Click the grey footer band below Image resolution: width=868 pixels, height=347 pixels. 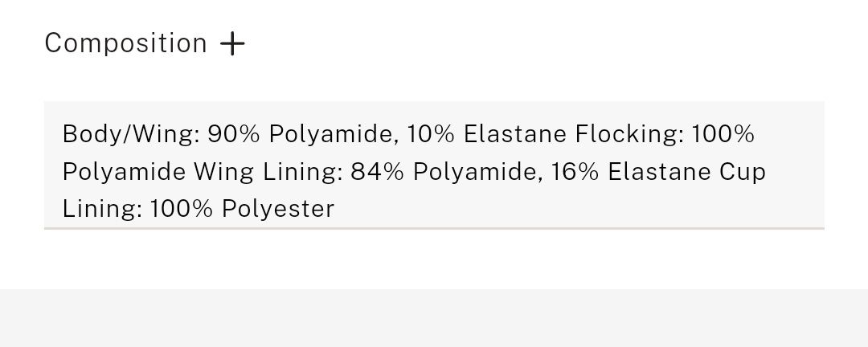[x=434, y=317]
